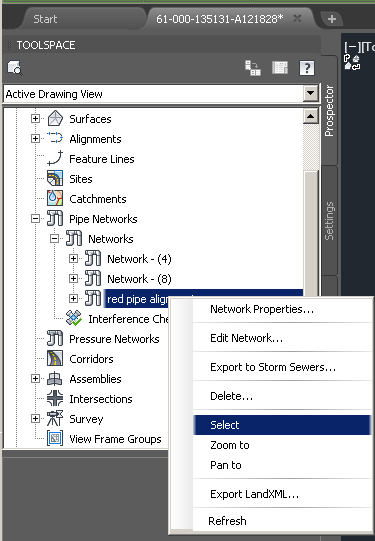Select the View Frame Groups tree item
This screenshot has height=541, width=375.
coord(115,439)
